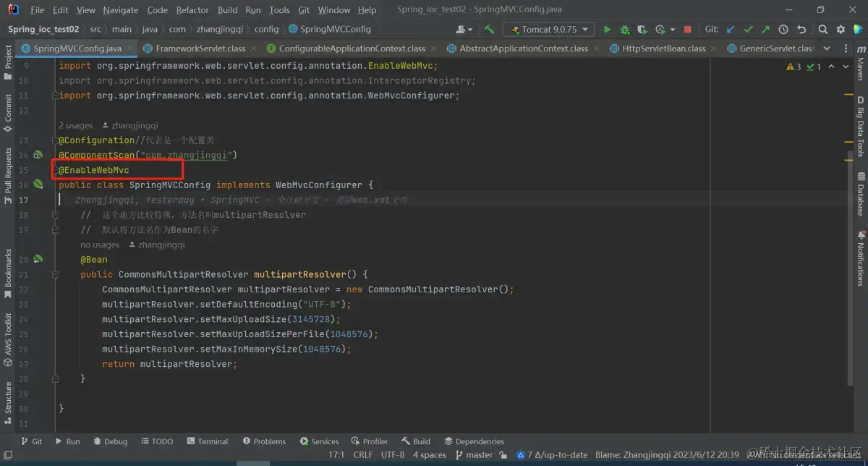Image resolution: width=868 pixels, height=466 pixels.
Task: Change the 4 spaces indent setting
Action: tap(430, 454)
